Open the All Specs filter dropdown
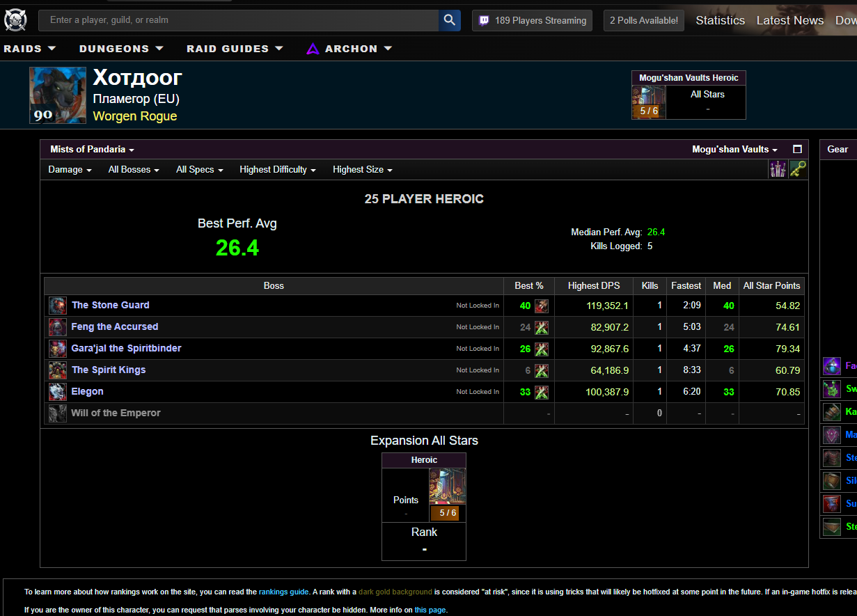Image resolution: width=857 pixels, height=616 pixels. (199, 170)
